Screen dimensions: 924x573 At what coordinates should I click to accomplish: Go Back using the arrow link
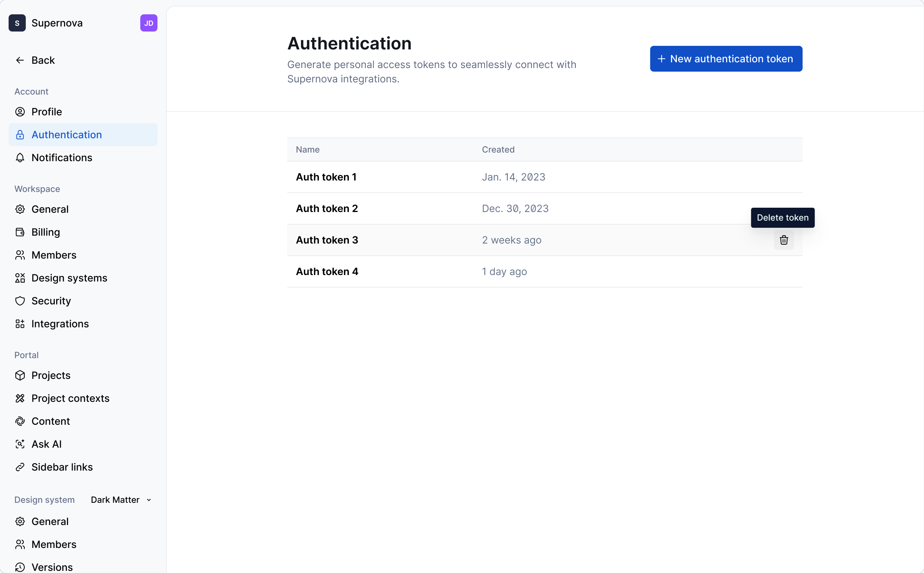tap(35, 60)
